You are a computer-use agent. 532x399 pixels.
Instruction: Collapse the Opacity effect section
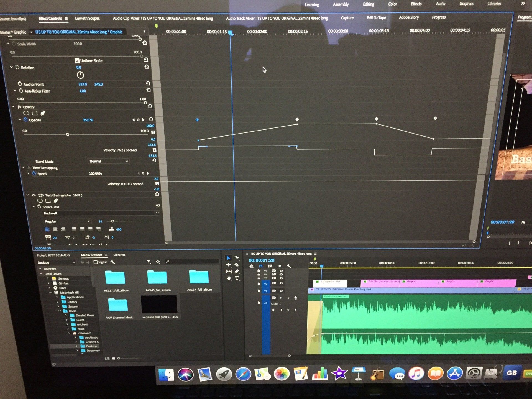click(x=13, y=107)
